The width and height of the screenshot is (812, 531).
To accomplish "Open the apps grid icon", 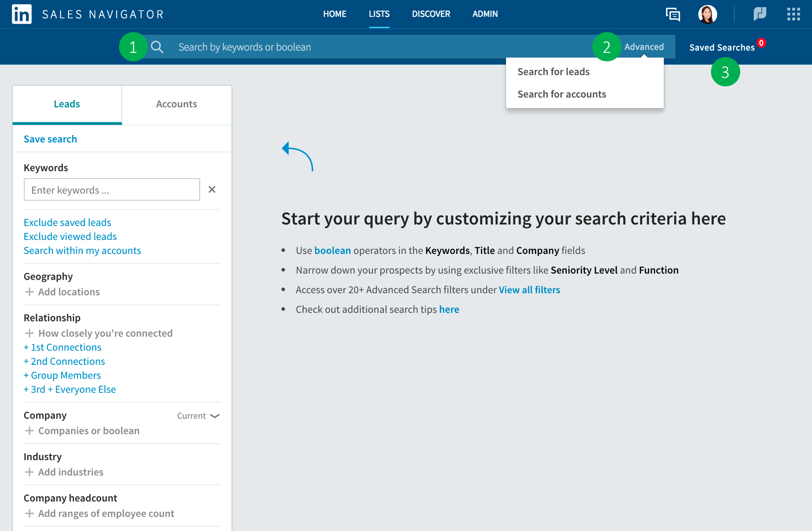I will click(x=794, y=14).
